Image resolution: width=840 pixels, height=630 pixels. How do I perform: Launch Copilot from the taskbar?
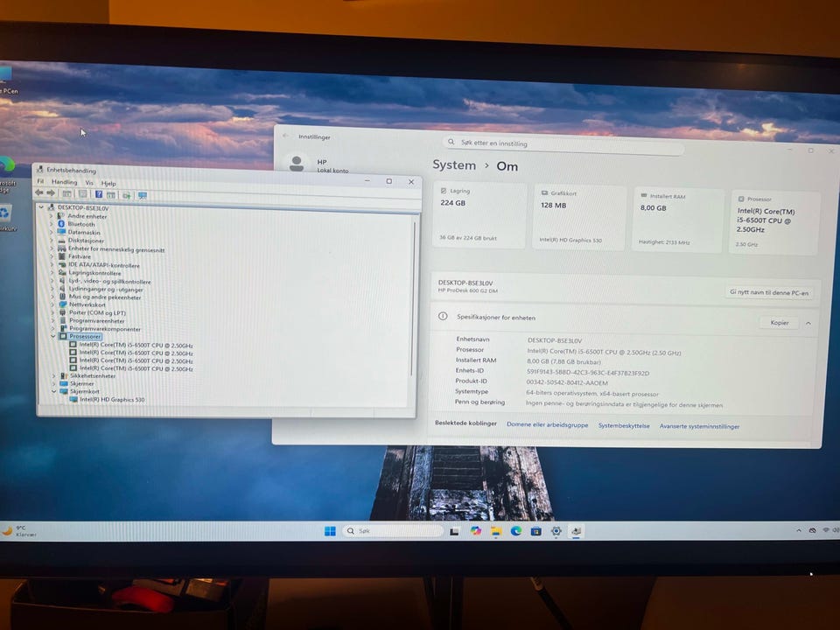475,531
